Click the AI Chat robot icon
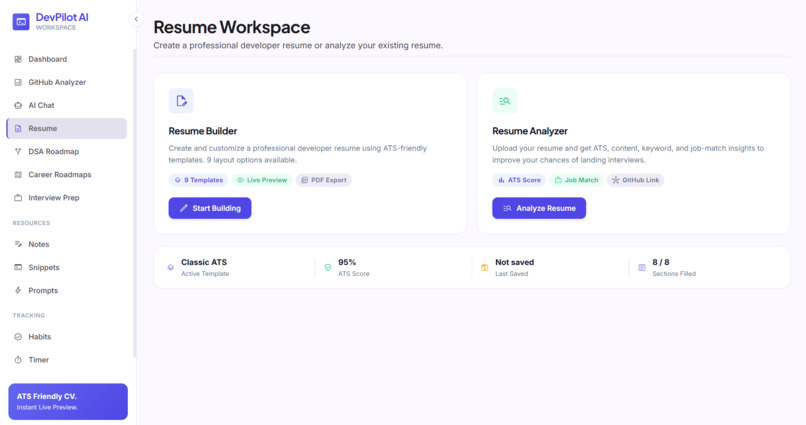This screenshot has width=806, height=425. click(18, 105)
